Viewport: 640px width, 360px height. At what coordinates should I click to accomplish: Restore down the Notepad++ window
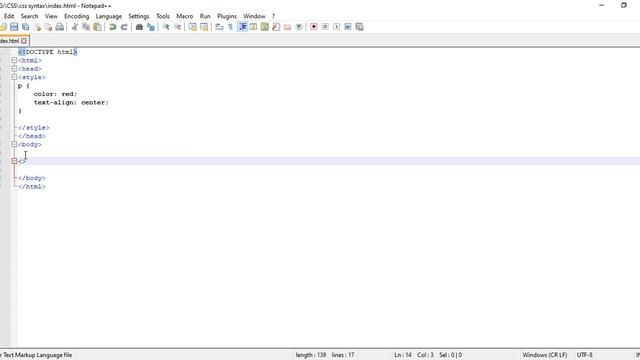click(x=624, y=5)
